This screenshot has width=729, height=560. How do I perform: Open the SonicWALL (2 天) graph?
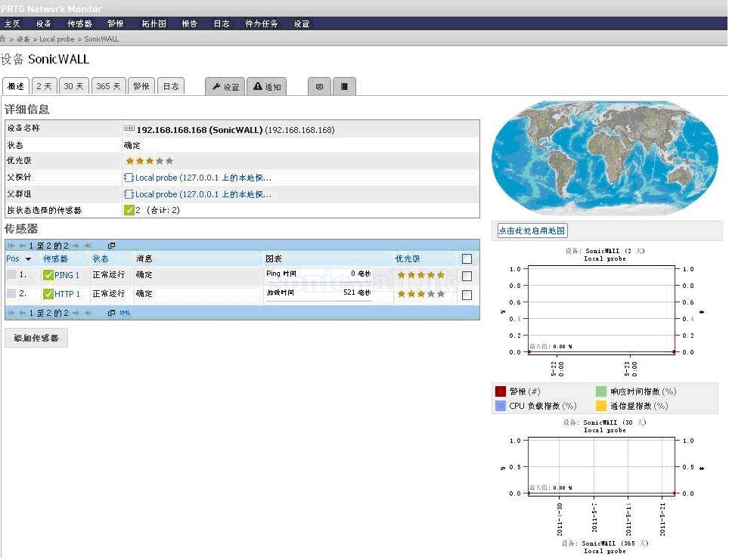tap(603, 313)
